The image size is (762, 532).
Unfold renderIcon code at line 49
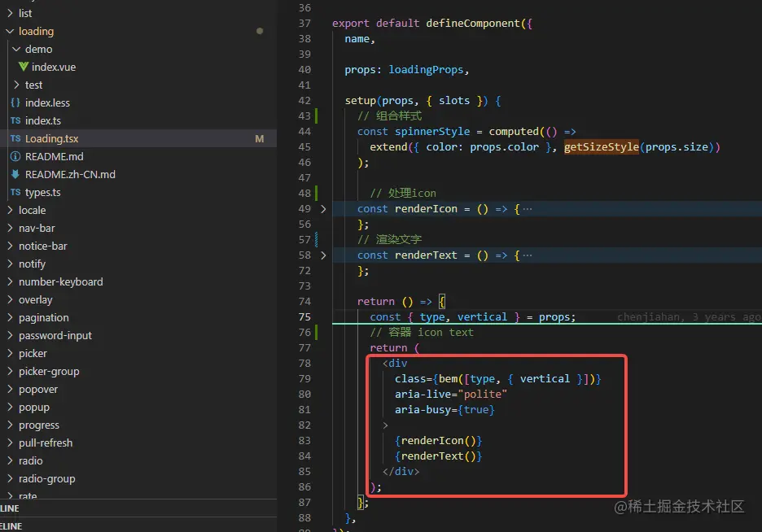tap(323, 209)
